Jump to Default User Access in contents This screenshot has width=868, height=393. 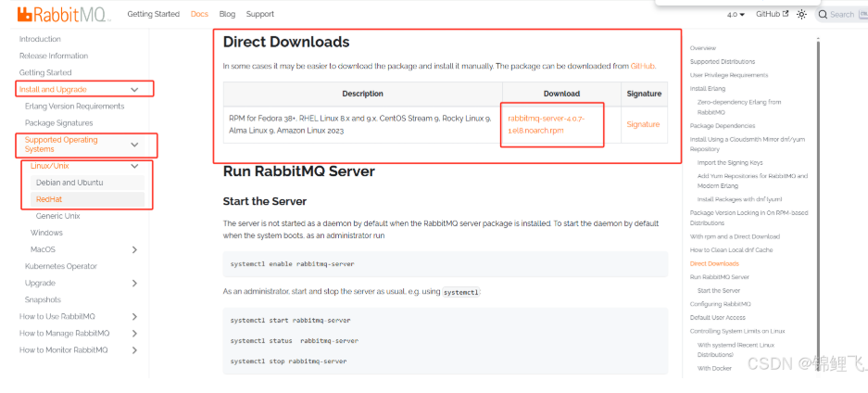pyautogui.click(x=717, y=317)
